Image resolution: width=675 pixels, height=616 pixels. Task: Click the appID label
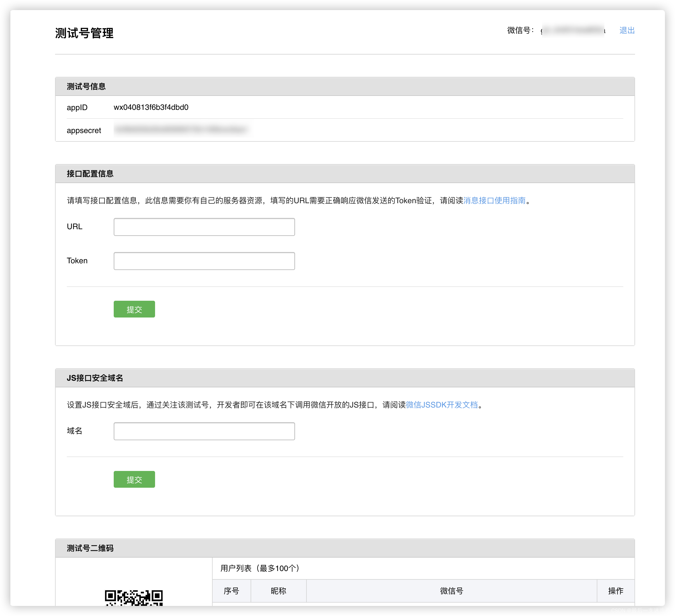(77, 108)
